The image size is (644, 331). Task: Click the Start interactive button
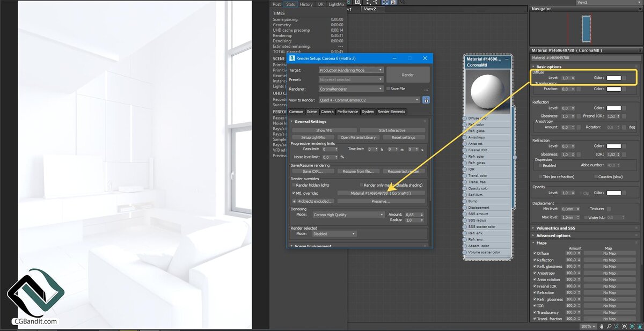pos(392,130)
